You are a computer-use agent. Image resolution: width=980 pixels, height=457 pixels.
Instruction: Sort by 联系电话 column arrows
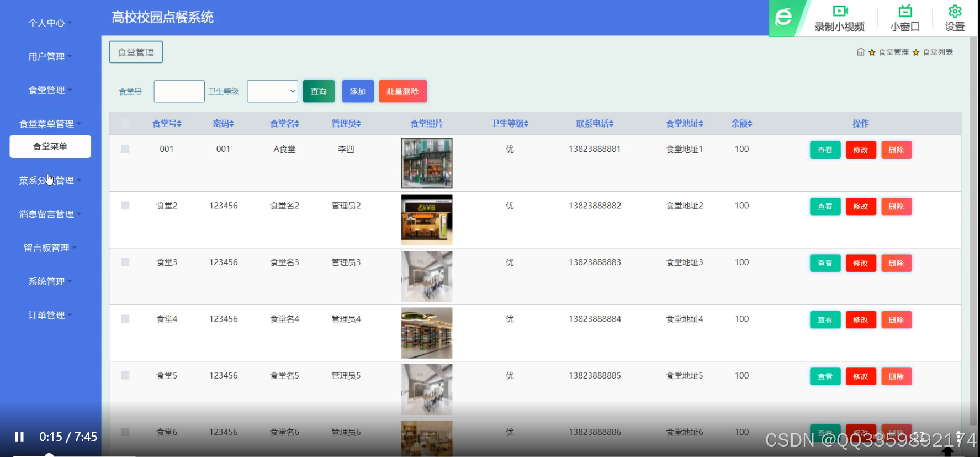[x=611, y=124]
